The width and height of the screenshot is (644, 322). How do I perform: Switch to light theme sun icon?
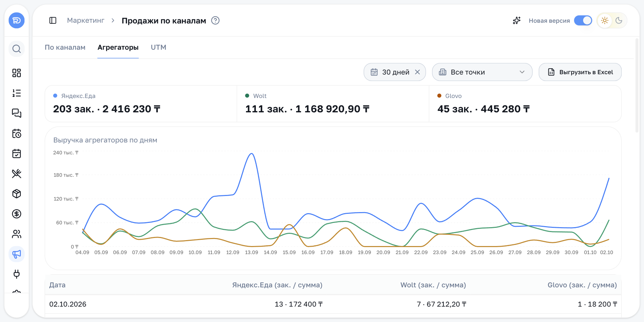(604, 21)
